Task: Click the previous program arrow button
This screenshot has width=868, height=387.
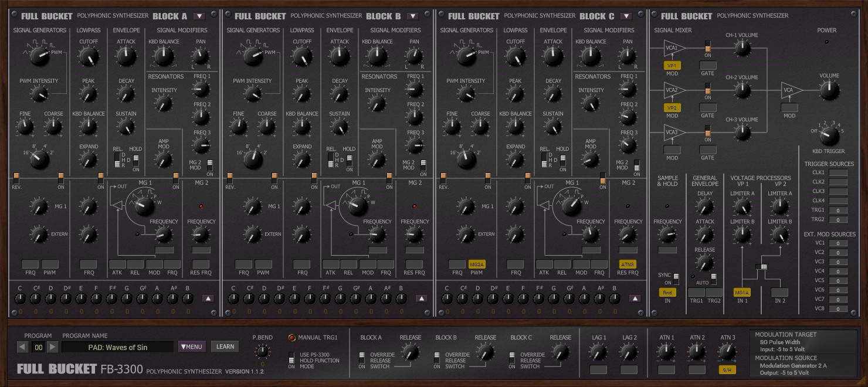Action: (x=22, y=347)
